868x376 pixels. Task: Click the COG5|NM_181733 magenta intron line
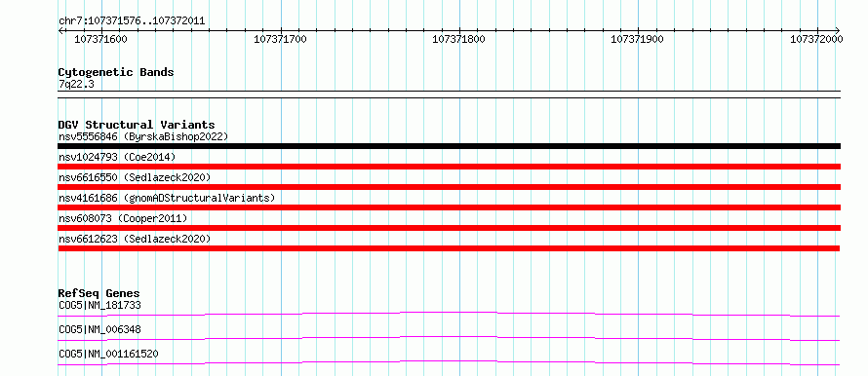click(x=449, y=314)
